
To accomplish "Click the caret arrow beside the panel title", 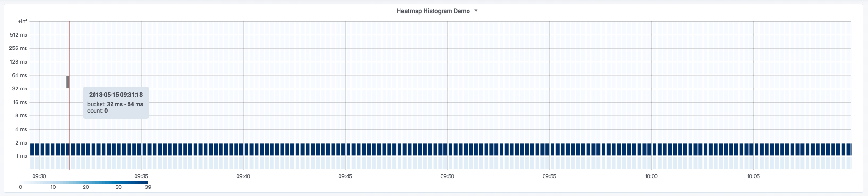I will (476, 11).
